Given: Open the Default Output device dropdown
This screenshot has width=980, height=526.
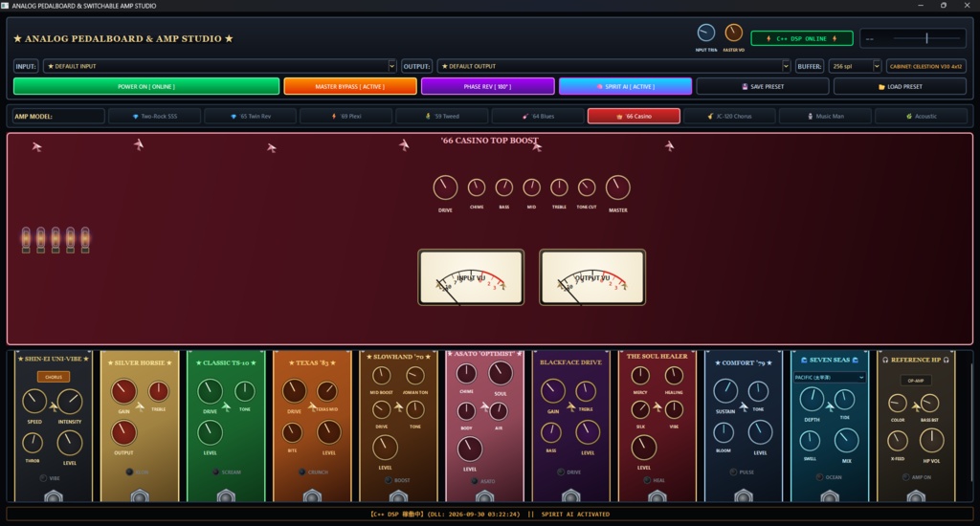Looking at the screenshot, I should [613, 66].
